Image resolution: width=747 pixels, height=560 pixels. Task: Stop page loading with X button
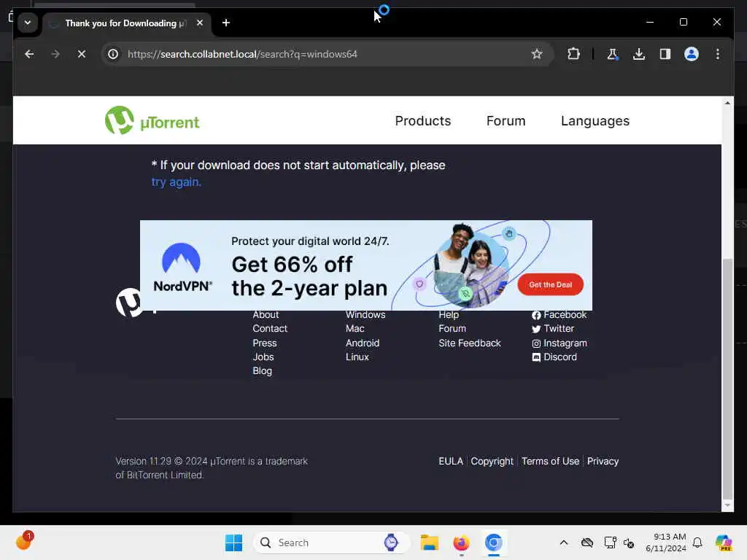(x=82, y=54)
